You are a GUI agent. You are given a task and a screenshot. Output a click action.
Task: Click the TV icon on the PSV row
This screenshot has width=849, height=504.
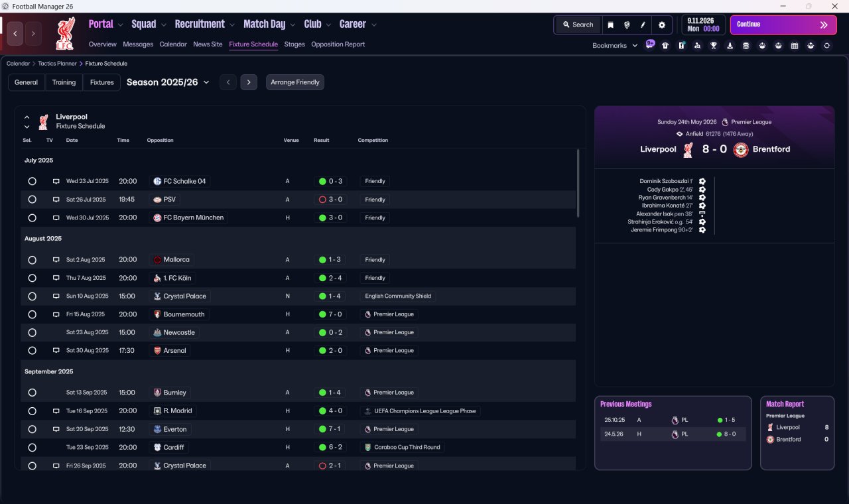click(56, 200)
